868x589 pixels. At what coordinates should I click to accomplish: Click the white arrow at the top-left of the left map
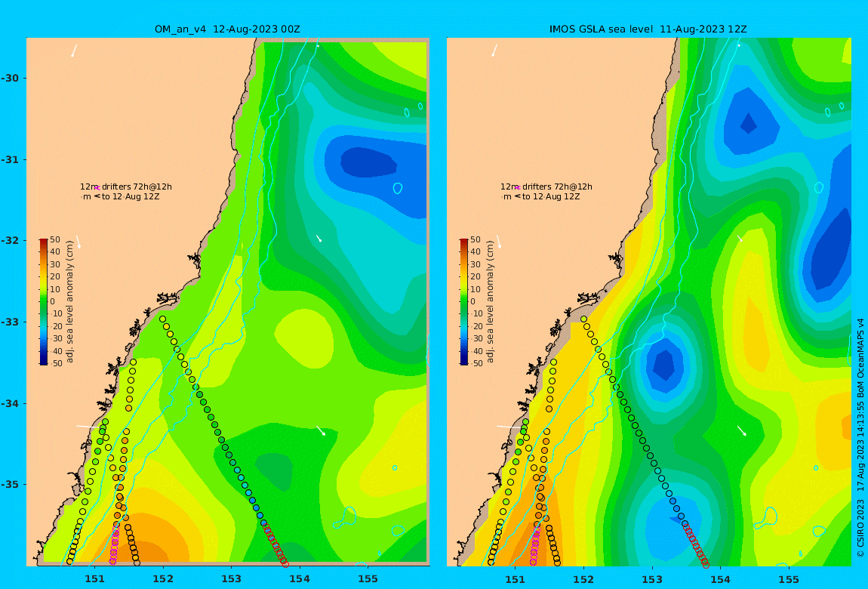(74, 51)
